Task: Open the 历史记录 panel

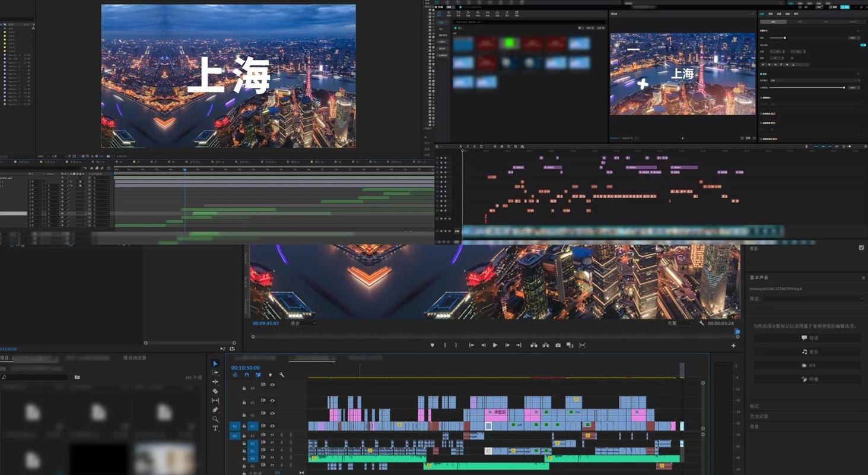Action: (x=759, y=416)
